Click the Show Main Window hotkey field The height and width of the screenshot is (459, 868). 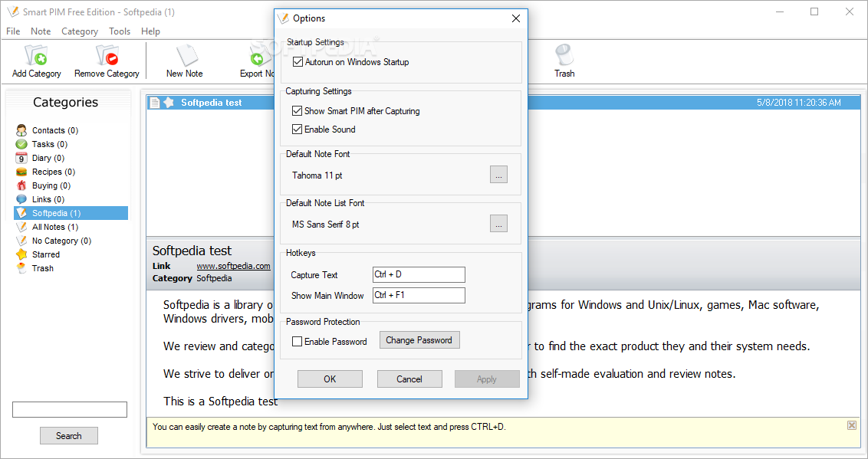click(x=419, y=295)
